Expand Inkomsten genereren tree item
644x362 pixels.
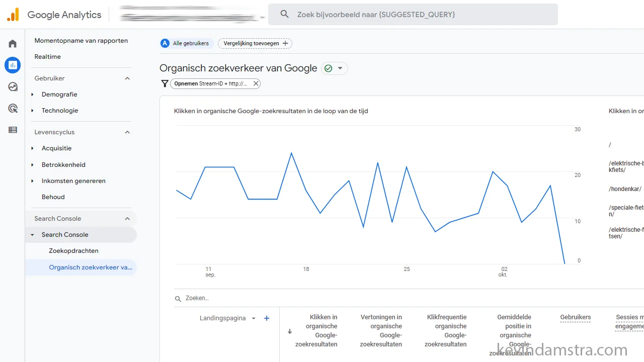tap(33, 181)
